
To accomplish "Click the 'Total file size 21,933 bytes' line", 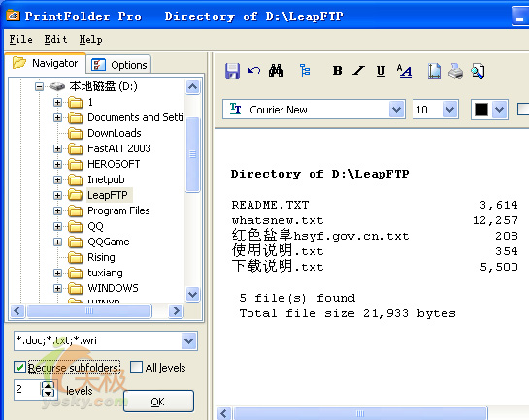I will pyautogui.click(x=347, y=313).
